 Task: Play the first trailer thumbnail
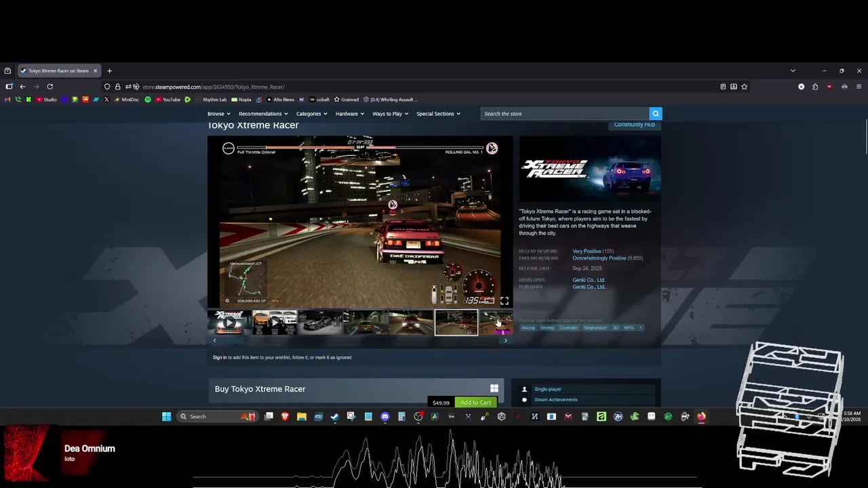pos(229,323)
